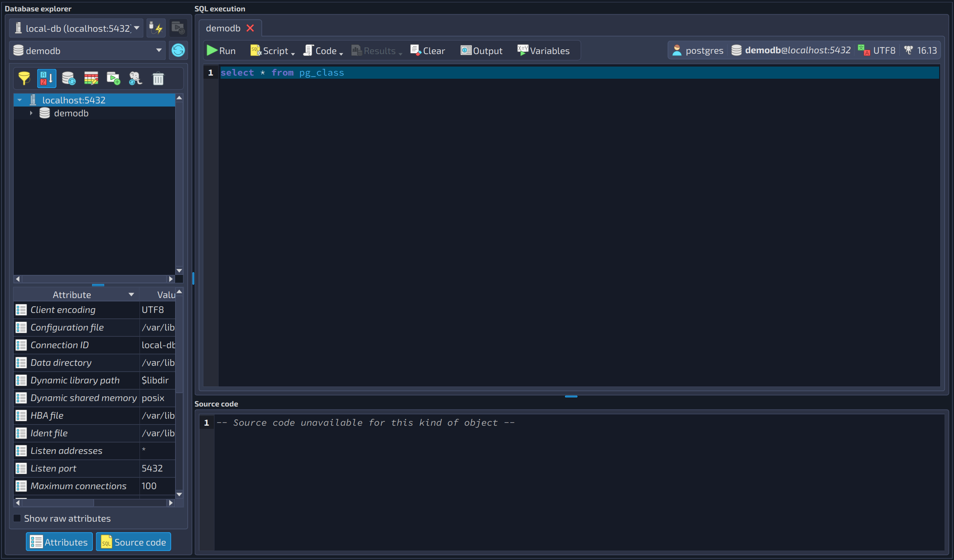Click the database refresh icon in explorer toolbar

coord(69,79)
